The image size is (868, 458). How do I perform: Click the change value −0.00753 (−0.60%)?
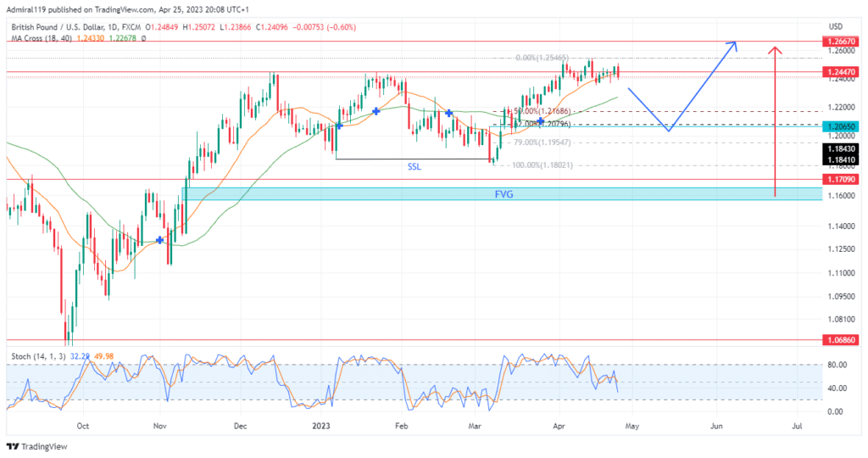[x=325, y=26]
